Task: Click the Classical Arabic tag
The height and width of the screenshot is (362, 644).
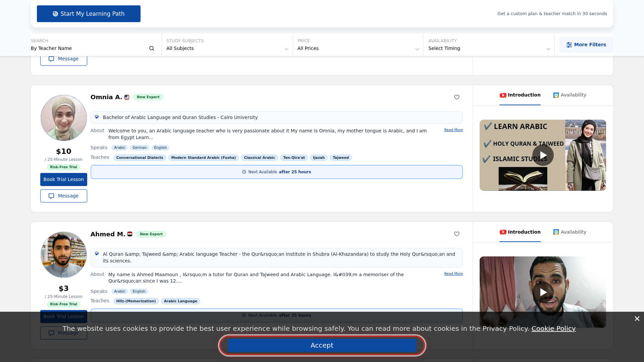Action: point(259,158)
